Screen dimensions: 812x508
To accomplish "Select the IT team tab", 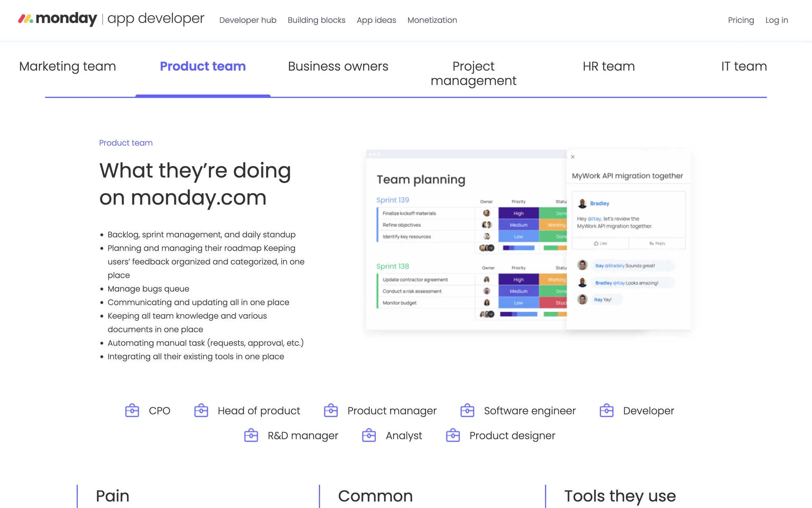I will coord(744,66).
